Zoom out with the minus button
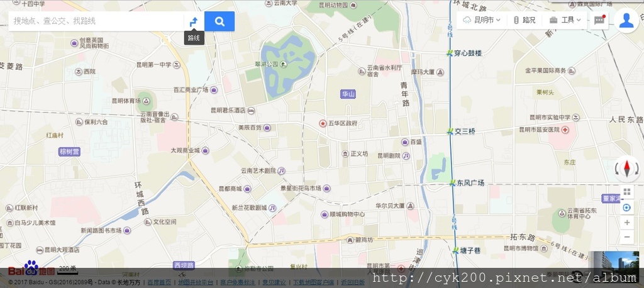The width and height of the screenshot is (644, 288). click(627, 237)
